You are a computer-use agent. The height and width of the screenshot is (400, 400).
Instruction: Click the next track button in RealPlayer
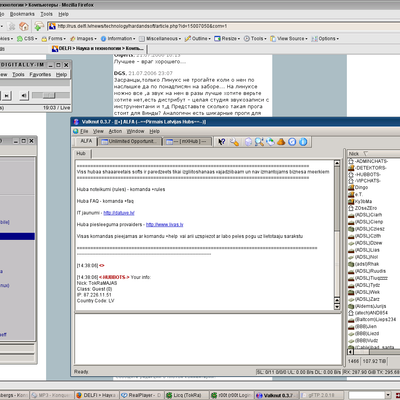pyautogui.click(x=6, y=96)
